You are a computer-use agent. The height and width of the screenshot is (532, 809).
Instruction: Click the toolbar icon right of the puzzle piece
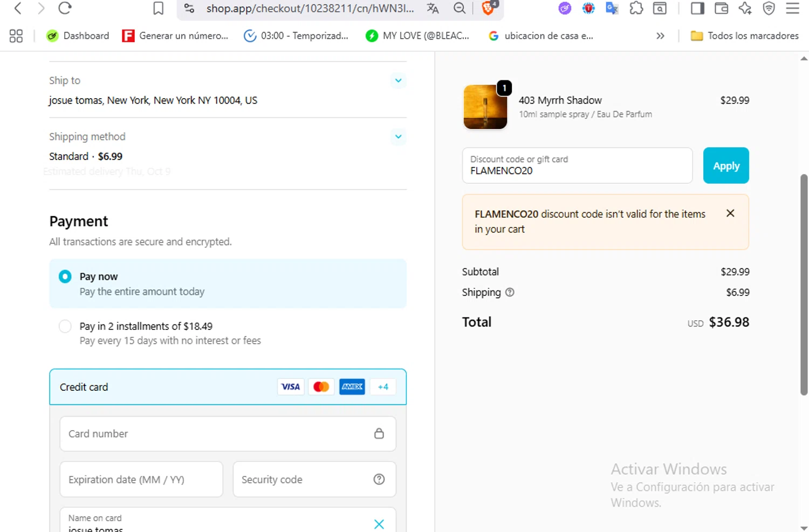[660, 8]
